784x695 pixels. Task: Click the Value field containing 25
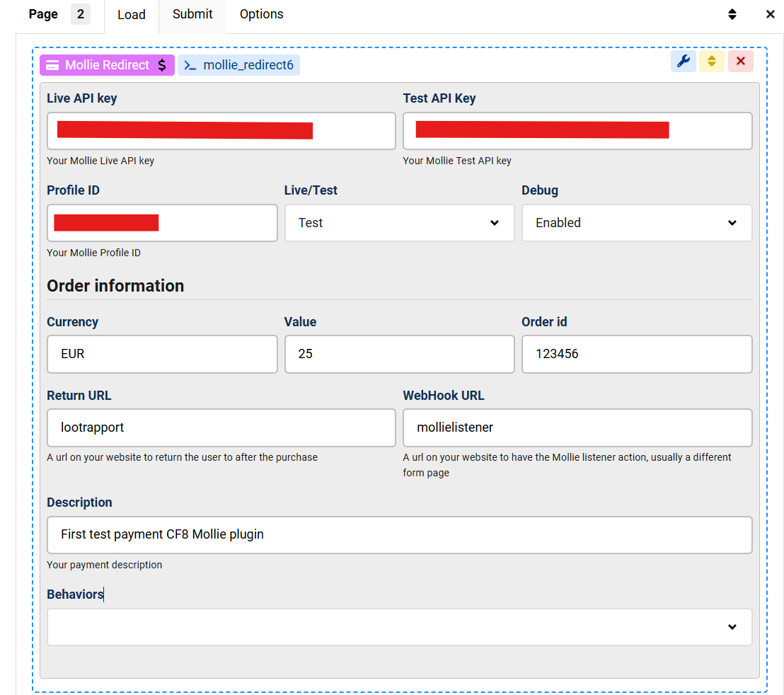[399, 354]
